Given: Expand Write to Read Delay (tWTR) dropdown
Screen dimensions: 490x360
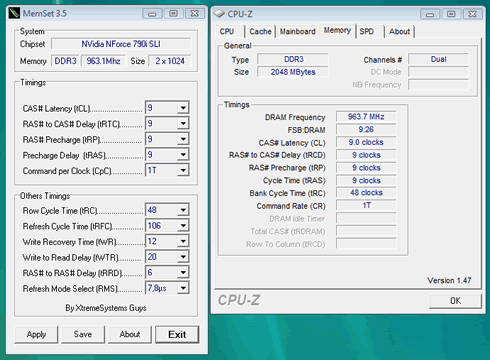Looking at the screenshot, I should 183,257.
